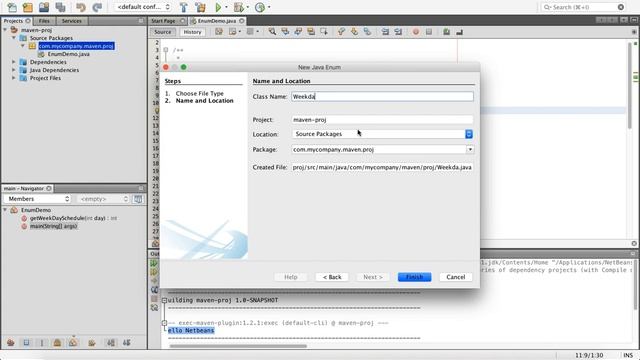Collapse the maven-proj project node

point(5,30)
